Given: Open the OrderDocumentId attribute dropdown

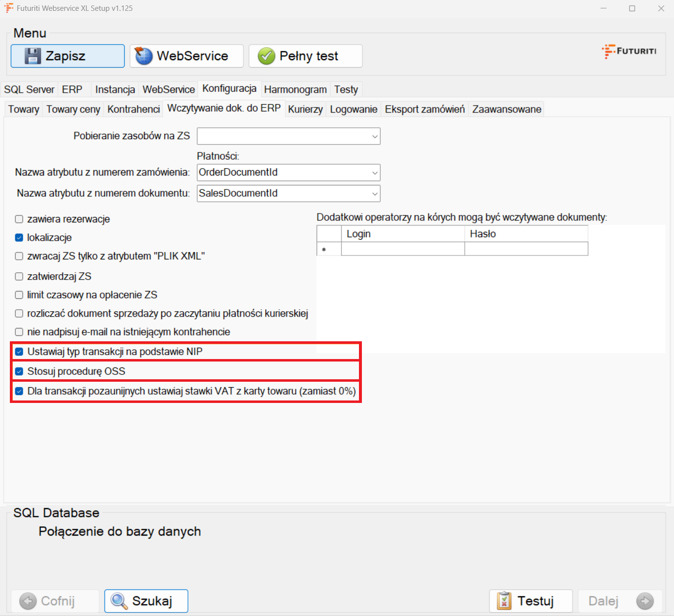Looking at the screenshot, I should coord(375,173).
